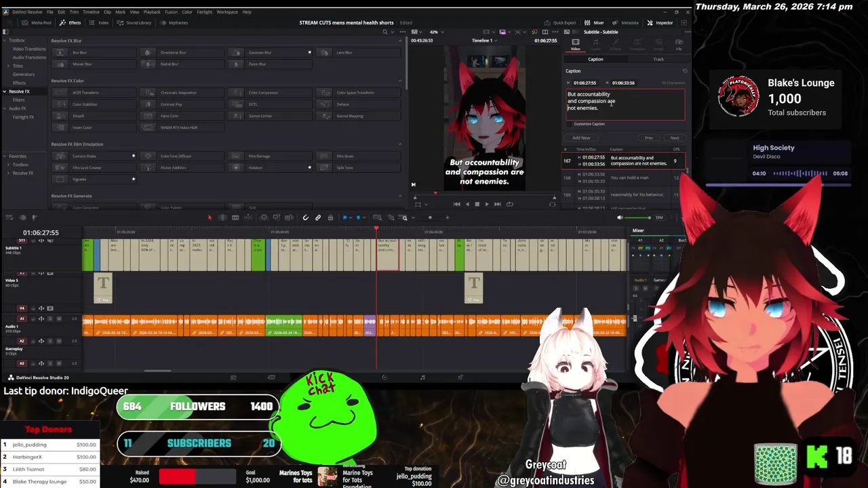This screenshot has height=488, width=868.
Task: Open the Sound Library panel
Action: tap(134, 22)
